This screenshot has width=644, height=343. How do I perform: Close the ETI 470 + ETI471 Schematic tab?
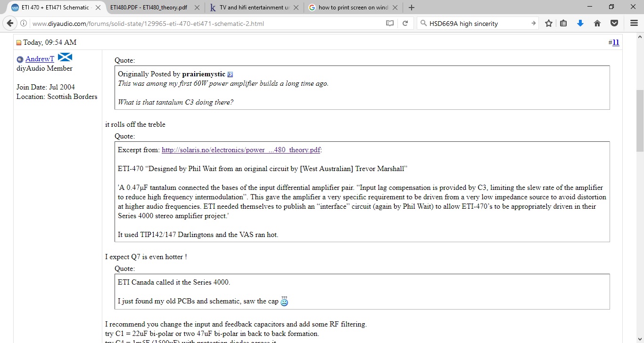(x=98, y=8)
